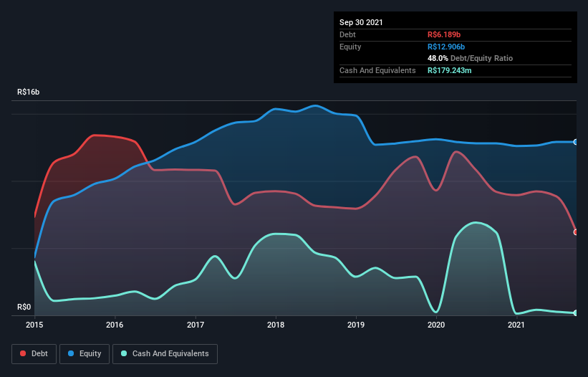Click the R$12.906b equity value
This screenshot has width=588, height=377.
click(446, 47)
